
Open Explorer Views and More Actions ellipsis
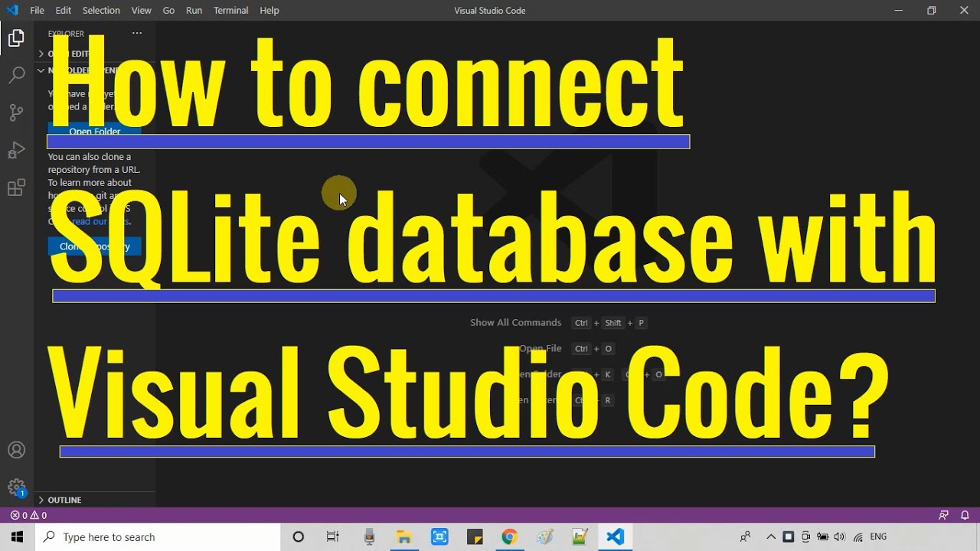click(x=137, y=33)
